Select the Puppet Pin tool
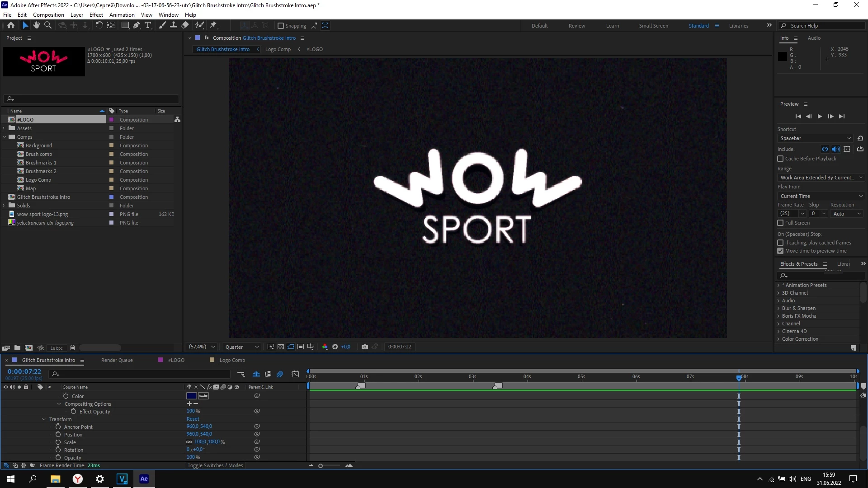Image resolution: width=868 pixels, height=488 pixels. 213,25
